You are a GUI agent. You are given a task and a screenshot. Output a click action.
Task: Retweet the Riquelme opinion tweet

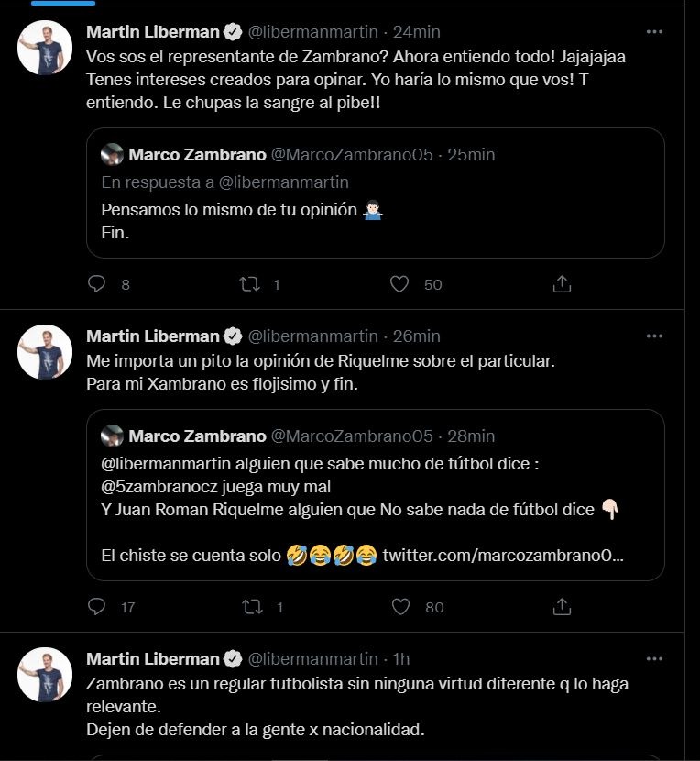(252, 607)
